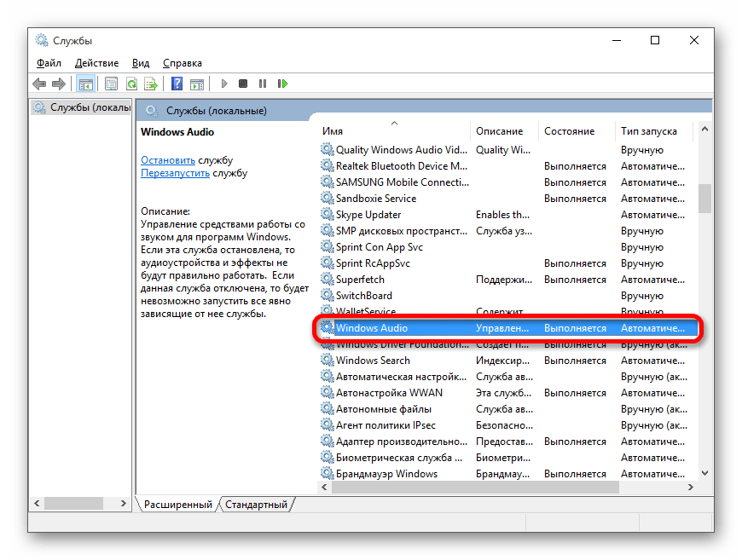Open the Справка menu
Image resolution: width=742 pixels, height=560 pixels.
point(183,63)
